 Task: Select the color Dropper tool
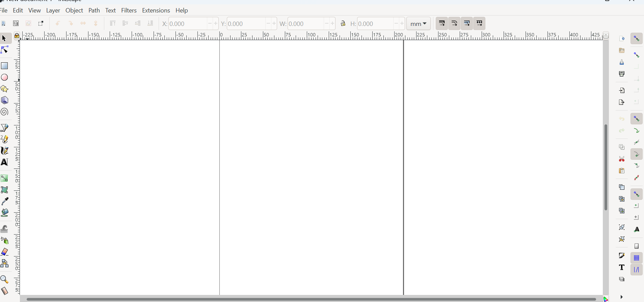pyautogui.click(x=4, y=201)
